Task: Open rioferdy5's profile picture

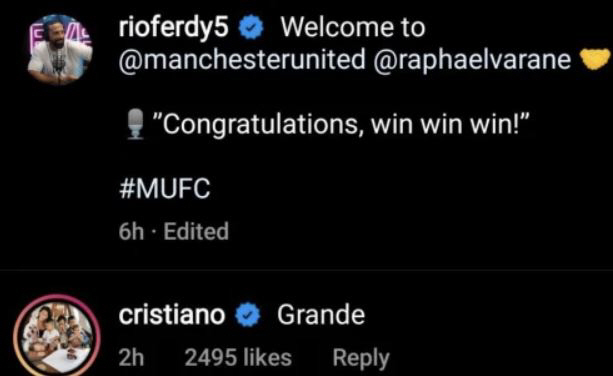Action: [59, 50]
